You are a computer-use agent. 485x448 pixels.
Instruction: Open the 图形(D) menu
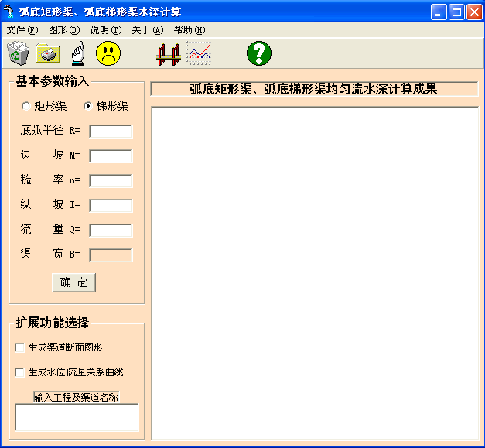[x=64, y=30]
